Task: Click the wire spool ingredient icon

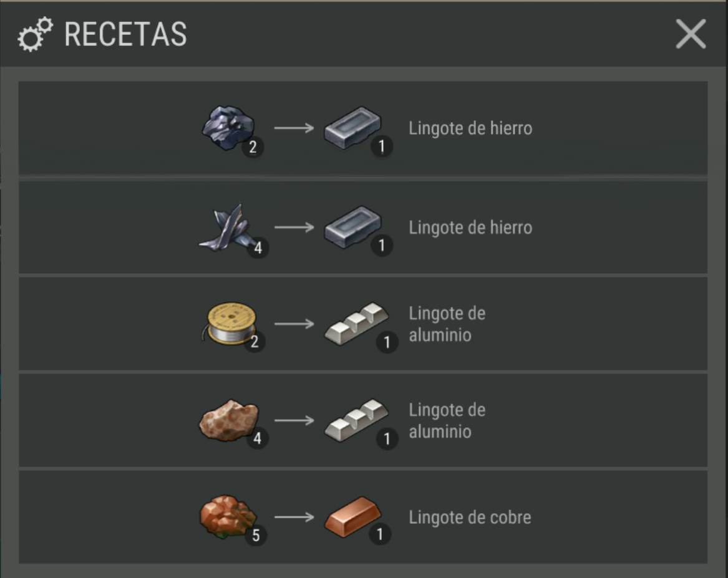Action: pos(230,324)
